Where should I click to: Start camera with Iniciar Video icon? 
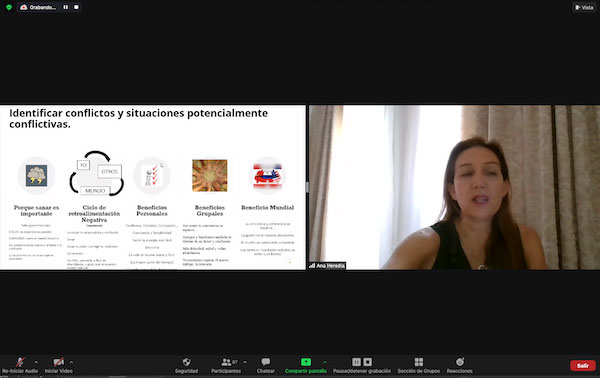pos(59,362)
